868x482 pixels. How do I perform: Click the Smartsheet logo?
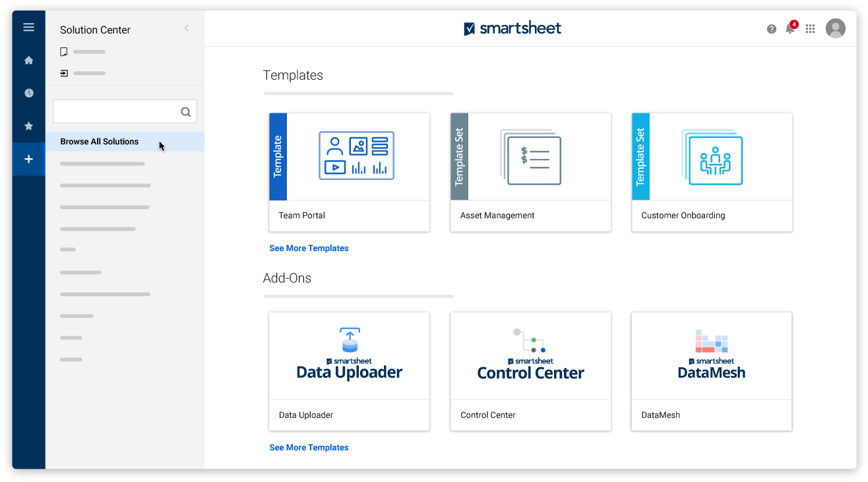click(512, 28)
